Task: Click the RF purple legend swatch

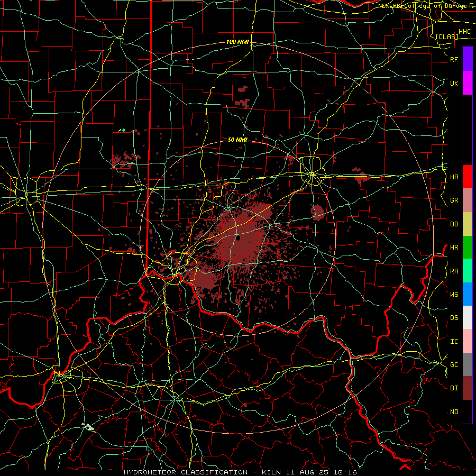Action: coord(467,59)
